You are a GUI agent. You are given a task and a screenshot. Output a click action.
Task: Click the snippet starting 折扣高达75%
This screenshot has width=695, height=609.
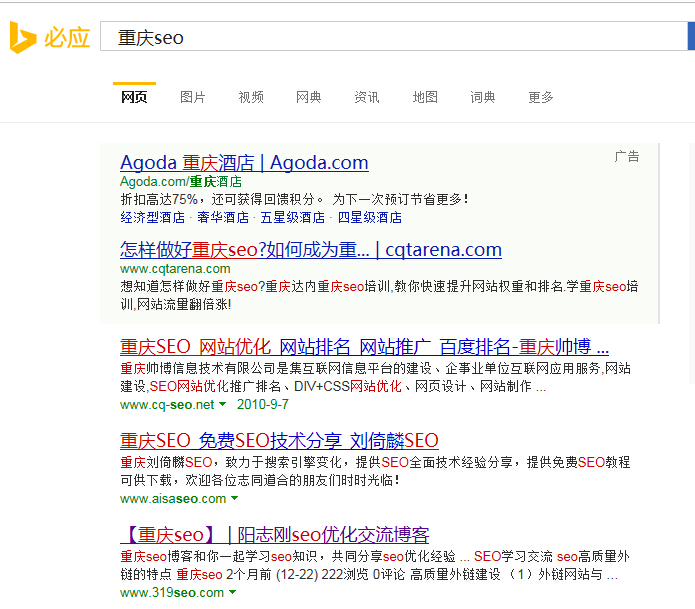coord(294,199)
